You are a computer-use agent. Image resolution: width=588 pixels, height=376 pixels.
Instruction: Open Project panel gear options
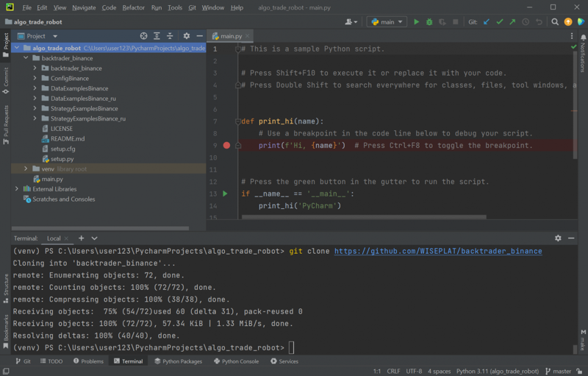tap(187, 36)
